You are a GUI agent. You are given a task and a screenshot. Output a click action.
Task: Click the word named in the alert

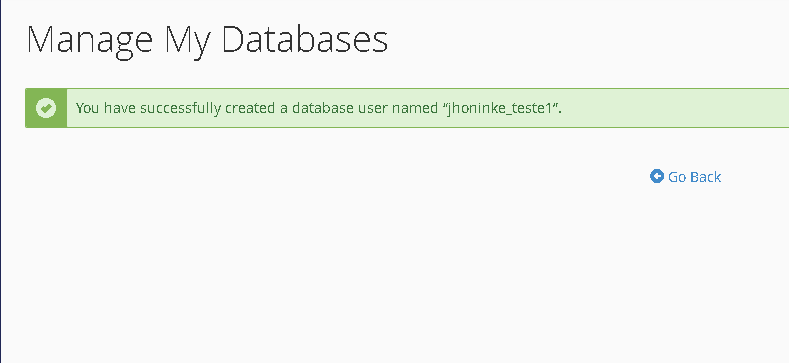pos(421,108)
